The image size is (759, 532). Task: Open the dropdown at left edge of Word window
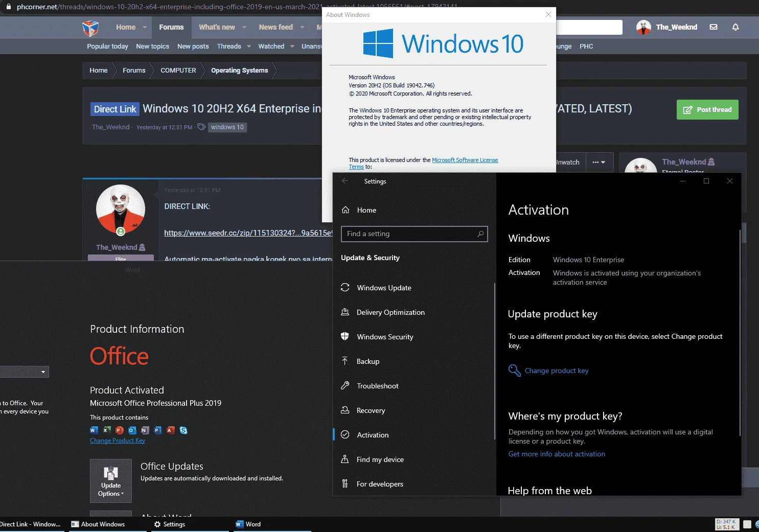[x=43, y=372]
